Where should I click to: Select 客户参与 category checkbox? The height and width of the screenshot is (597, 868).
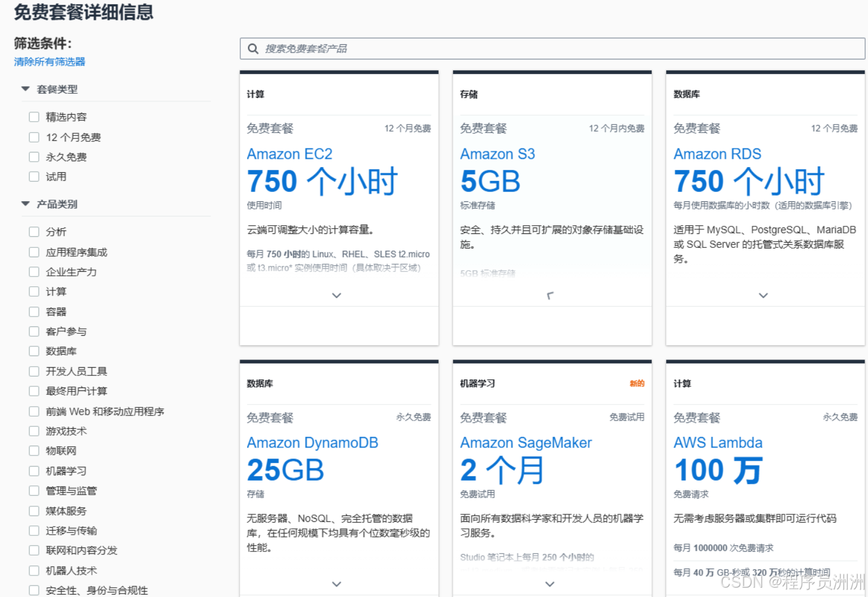[34, 332]
